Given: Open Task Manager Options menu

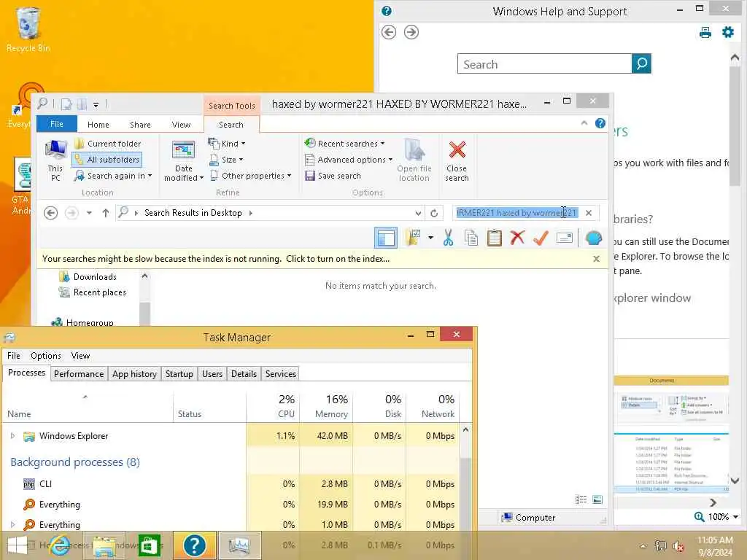Looking at the screenshot, I should click(x=46, y=356).
